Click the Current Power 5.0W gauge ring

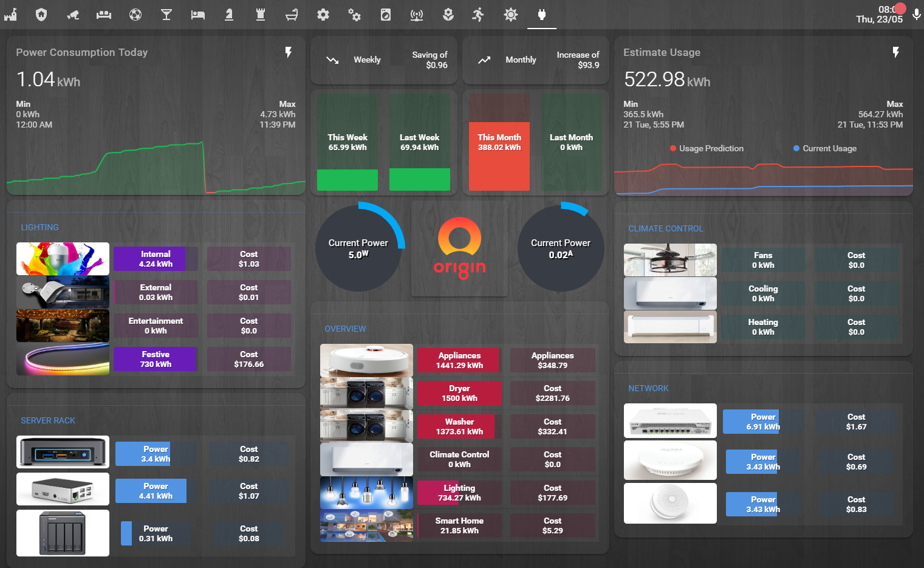[x=359, y=248]
